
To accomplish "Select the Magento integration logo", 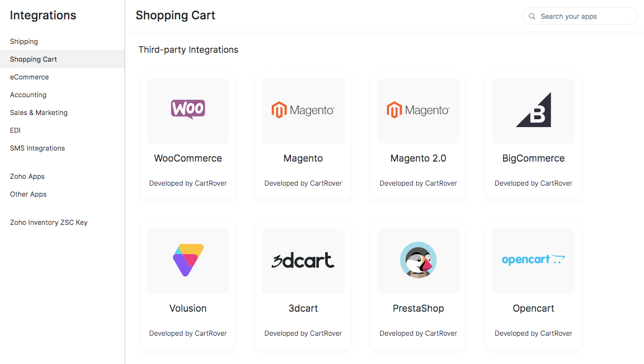I will point(303,111).
